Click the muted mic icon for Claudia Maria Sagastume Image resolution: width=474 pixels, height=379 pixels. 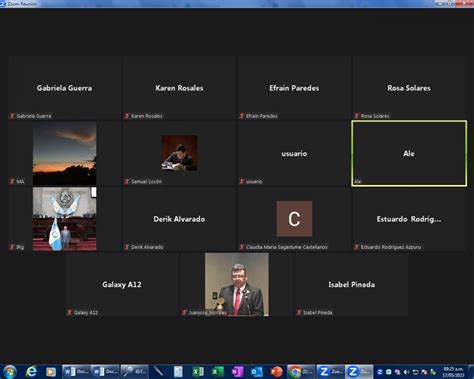tap(242, 247)
